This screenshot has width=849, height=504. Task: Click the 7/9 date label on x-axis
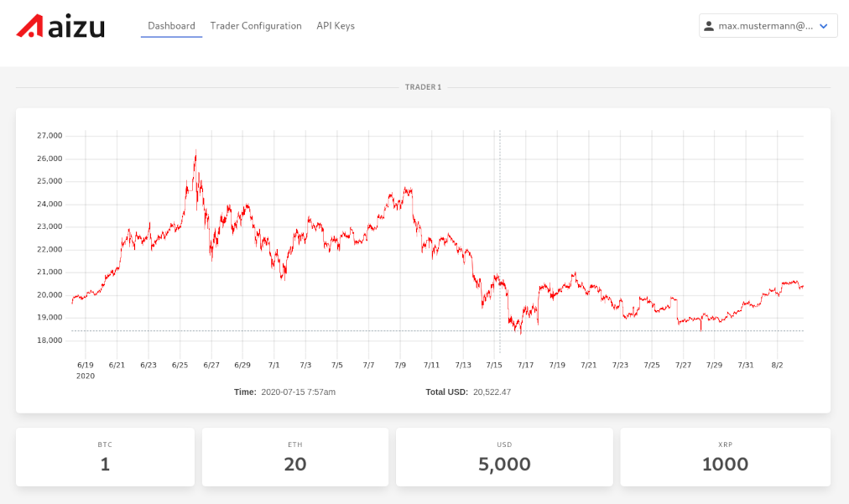click(x=400, y=365)
